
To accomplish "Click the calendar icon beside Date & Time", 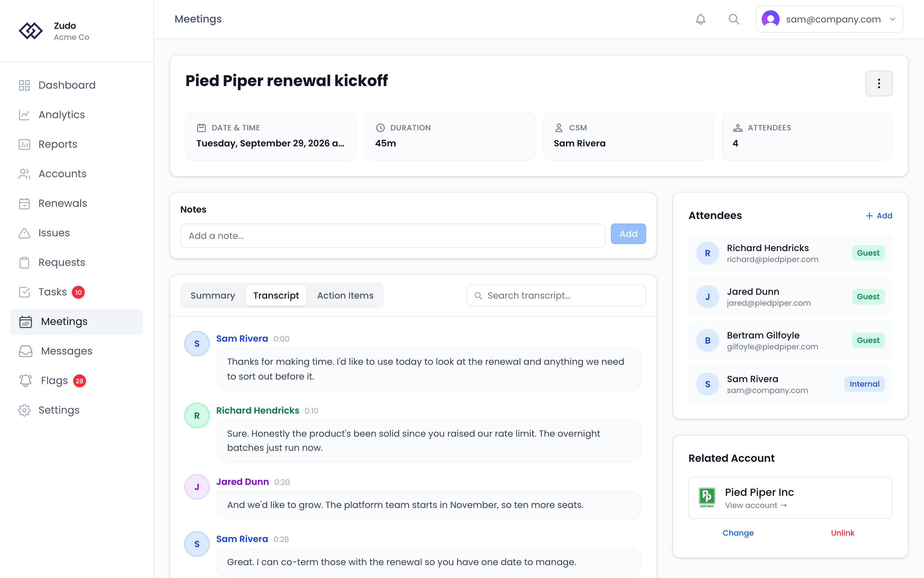I will (201, 128).
